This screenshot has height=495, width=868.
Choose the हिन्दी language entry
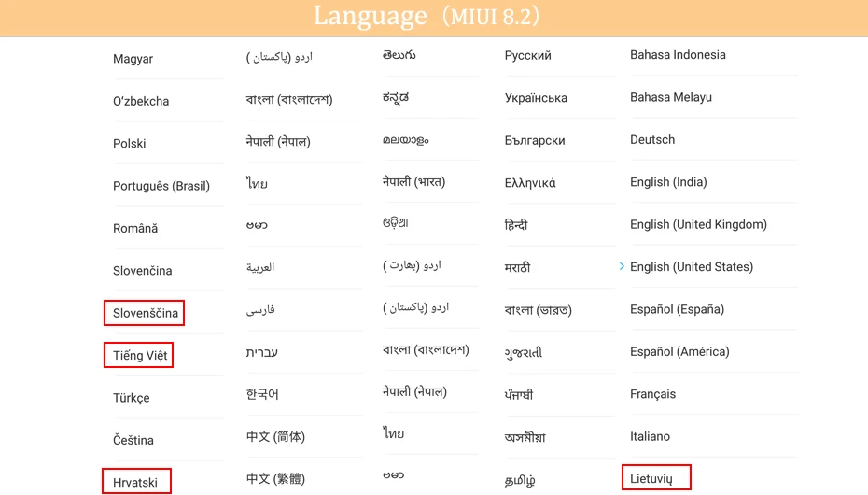[x=516, y=225]
